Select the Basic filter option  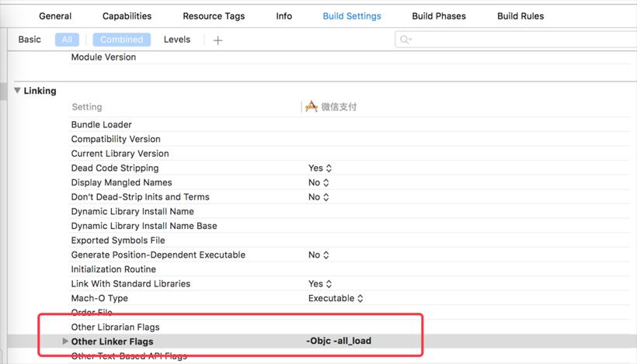tap(30, 40)
